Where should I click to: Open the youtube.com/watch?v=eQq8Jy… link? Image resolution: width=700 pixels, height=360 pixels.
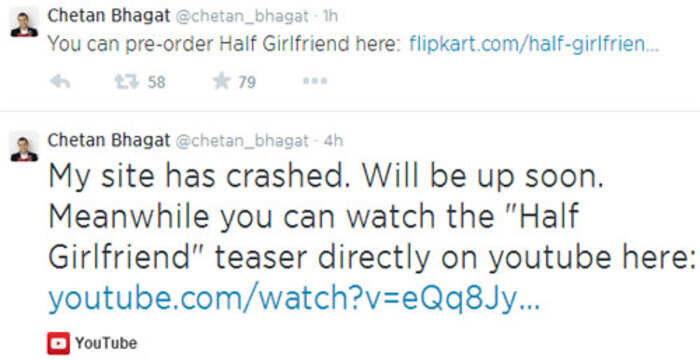294,300
